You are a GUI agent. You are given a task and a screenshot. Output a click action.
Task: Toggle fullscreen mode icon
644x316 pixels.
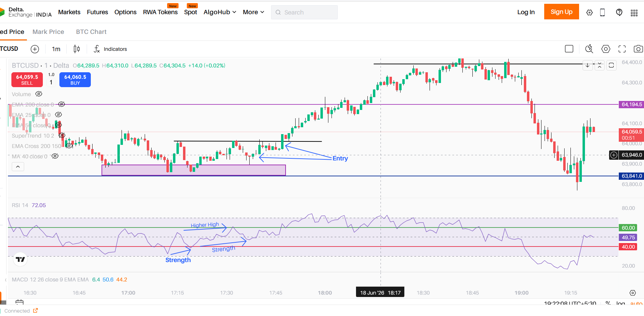622,49
